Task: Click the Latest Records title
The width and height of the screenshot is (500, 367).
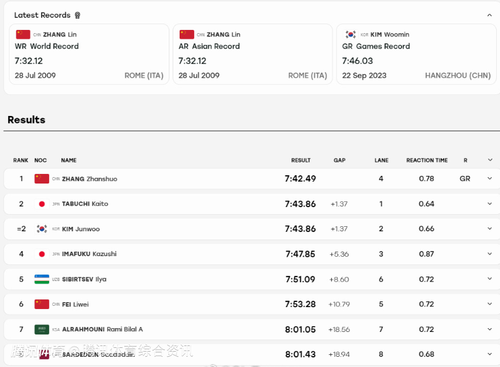Action: click(x=42, y=15)
